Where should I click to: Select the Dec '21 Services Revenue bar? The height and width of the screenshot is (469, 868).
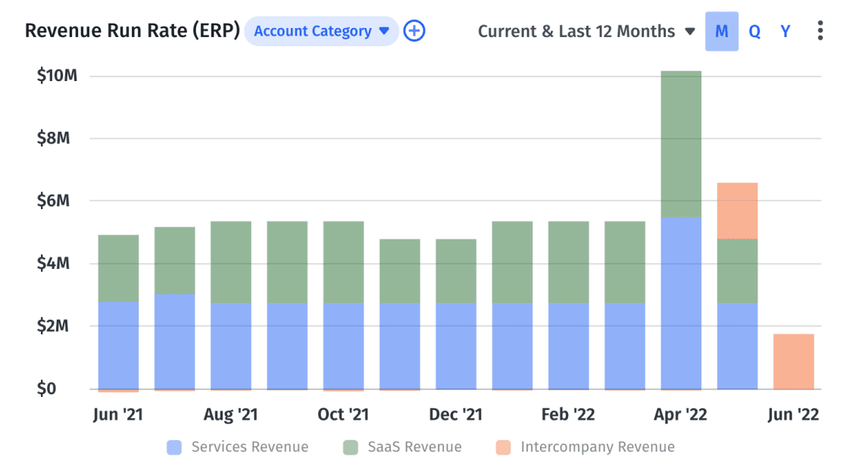tap(456, 346)
